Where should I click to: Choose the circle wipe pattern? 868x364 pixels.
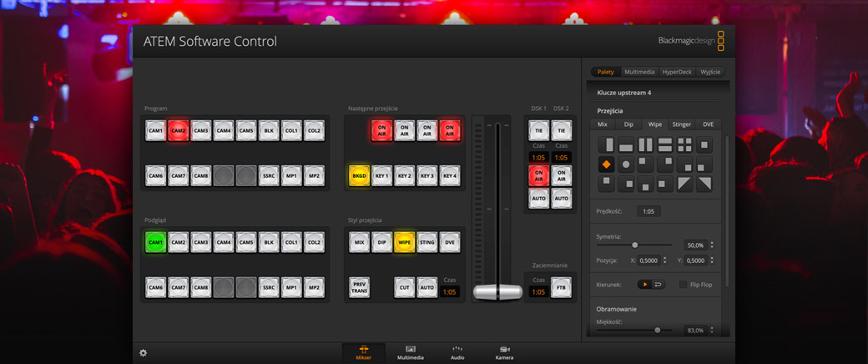pyautogui.click(x=625, y=164)
